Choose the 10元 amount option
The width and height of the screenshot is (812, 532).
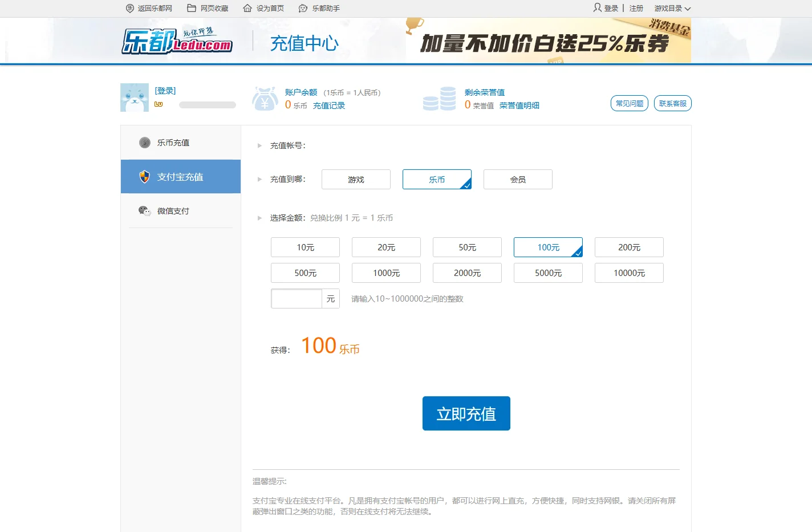point(305,247)
